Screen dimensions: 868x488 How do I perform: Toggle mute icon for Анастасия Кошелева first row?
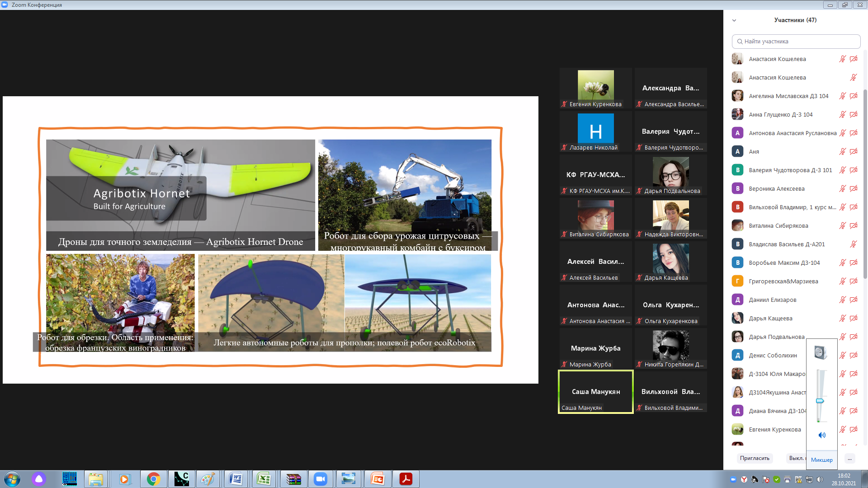pos(842,59)
